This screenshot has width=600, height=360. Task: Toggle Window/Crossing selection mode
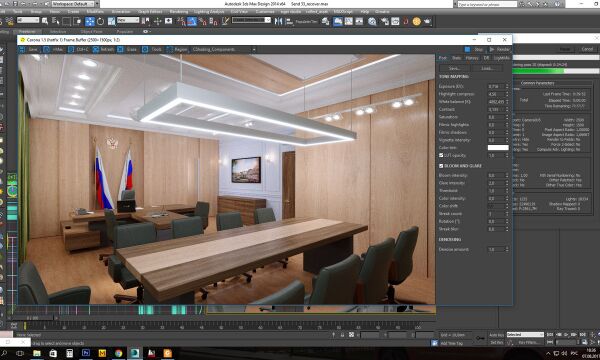pos(77,21)
